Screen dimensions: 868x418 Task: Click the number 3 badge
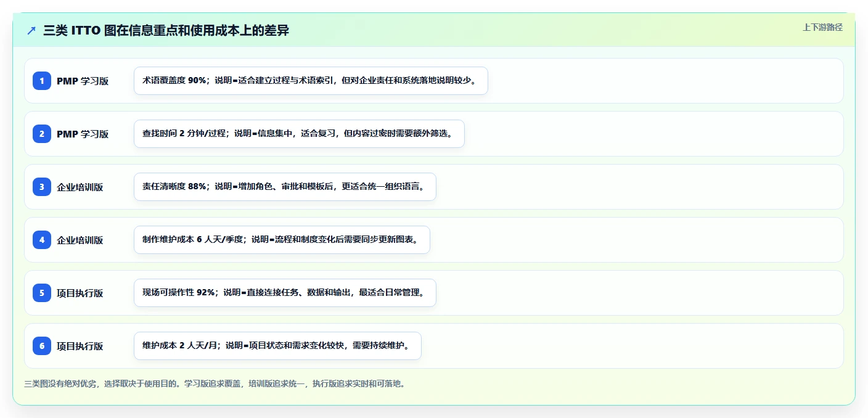(x=42, y=186)
